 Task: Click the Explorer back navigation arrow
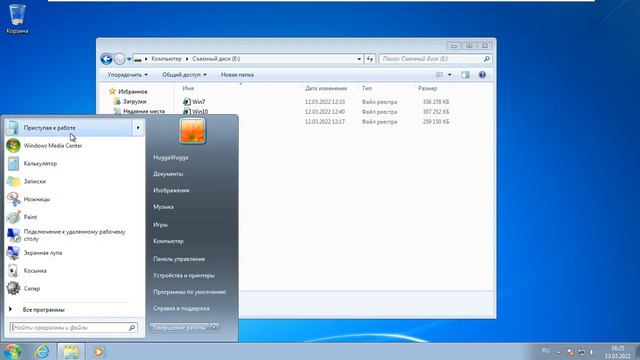point(107,59)
